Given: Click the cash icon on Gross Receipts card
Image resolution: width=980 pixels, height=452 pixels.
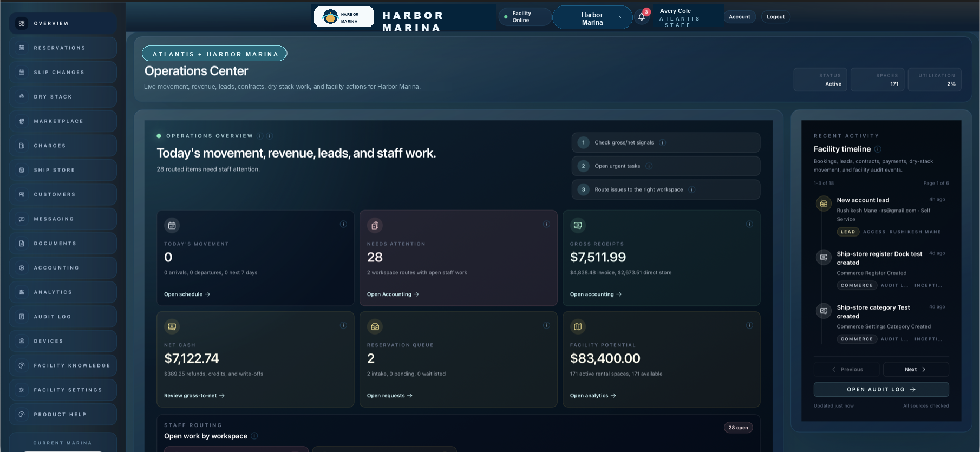Looking at the screenshot, I should [578, 225].
